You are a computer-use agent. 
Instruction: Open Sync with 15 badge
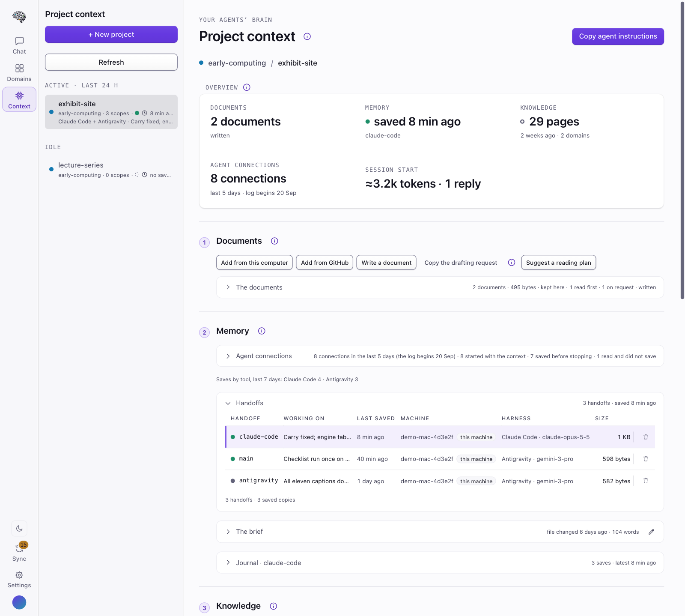[x=19, y=552]
